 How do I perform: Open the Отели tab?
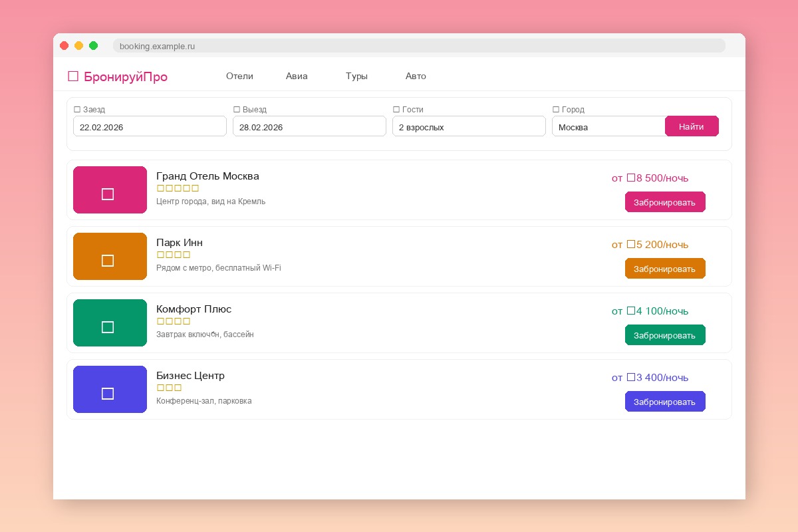click(x=239, y=76)
